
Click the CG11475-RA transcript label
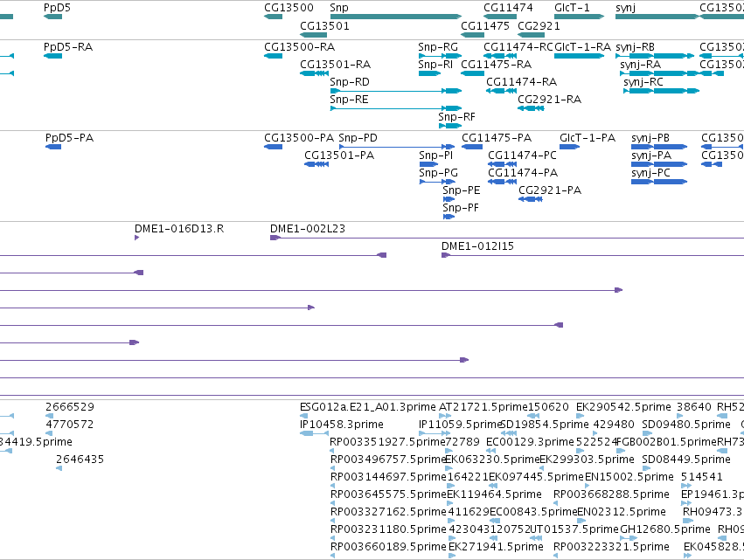click(497, 65)
